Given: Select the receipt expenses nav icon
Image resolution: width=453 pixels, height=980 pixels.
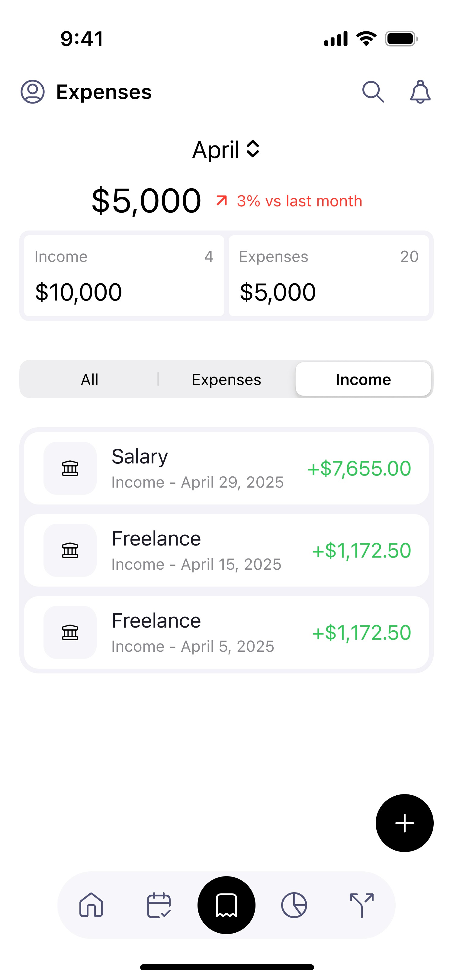Looking at the screenshot, I should click(226, 905).
